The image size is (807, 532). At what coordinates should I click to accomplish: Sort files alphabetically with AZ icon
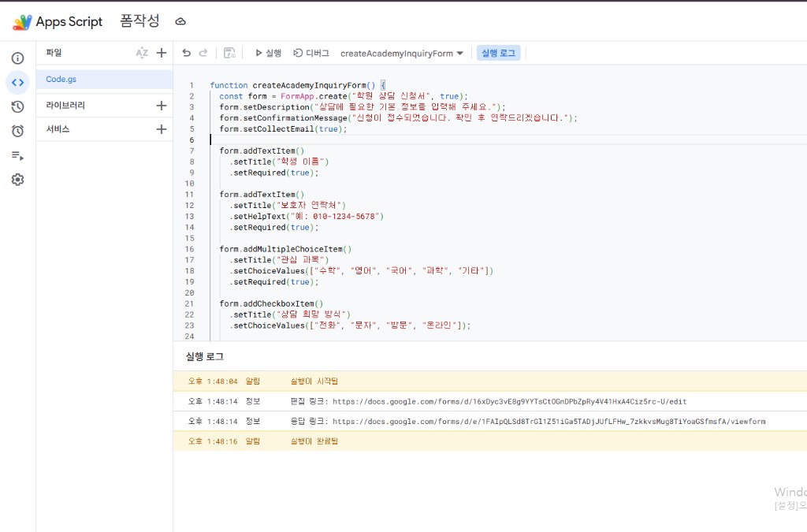pos(142,53)
